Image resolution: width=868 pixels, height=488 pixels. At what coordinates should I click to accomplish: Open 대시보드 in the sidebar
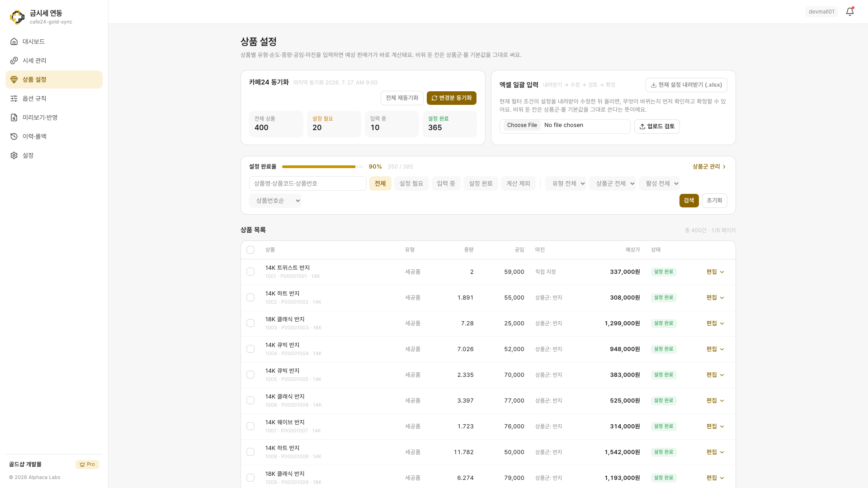pyautogui.click(x=54, y=42)
